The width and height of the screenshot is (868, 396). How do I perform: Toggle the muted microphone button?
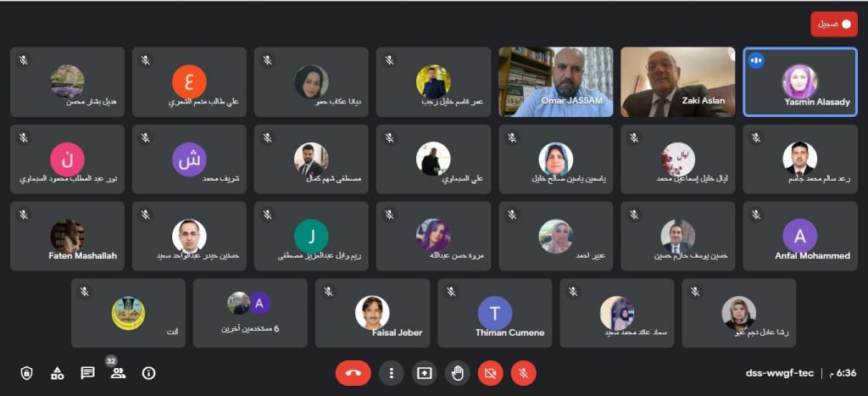click(x=523, y=374)
